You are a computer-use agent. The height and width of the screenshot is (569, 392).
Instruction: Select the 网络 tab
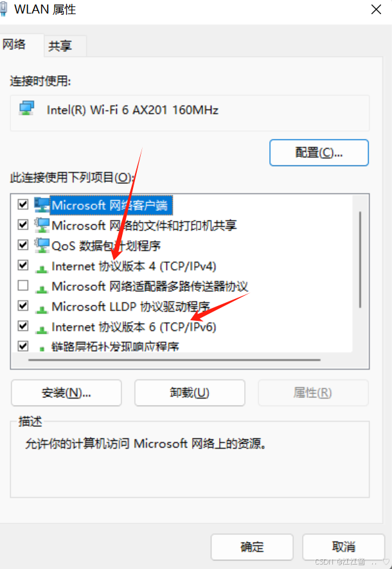click(14, 44)
